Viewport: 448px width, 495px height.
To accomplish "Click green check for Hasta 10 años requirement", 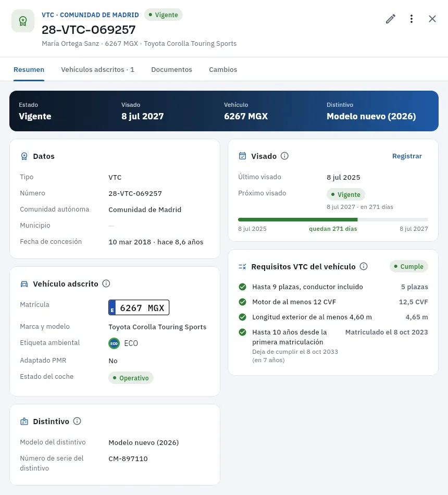I will 242,332.
